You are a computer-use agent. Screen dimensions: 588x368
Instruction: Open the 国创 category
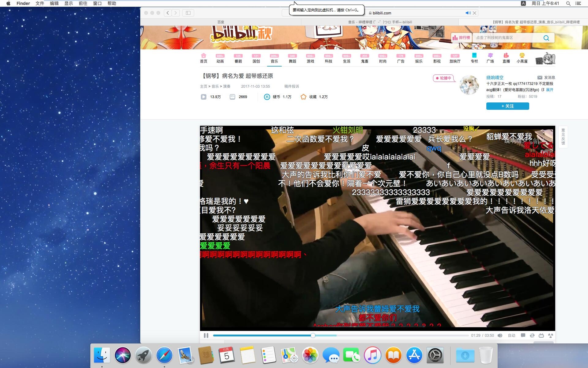[x=256, y=59]
